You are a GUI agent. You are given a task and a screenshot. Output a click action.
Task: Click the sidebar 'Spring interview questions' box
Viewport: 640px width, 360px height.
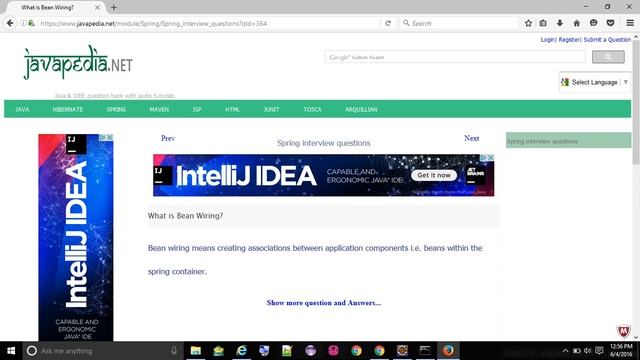pos(568,141)
